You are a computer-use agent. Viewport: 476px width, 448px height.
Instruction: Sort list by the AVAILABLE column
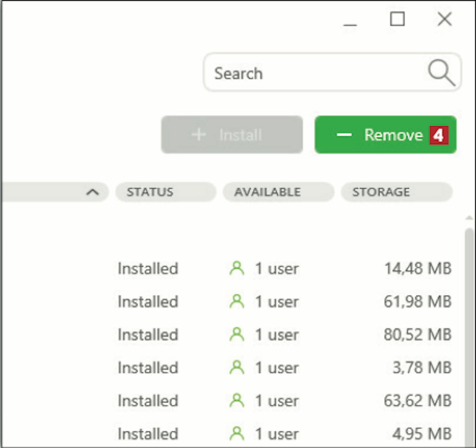tap(278, 192)
